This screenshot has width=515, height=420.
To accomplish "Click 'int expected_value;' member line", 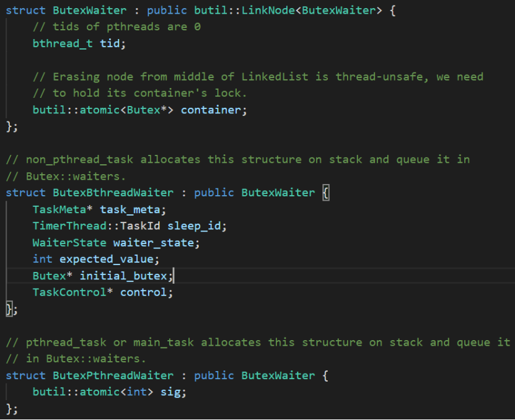I will pos(96,259).
